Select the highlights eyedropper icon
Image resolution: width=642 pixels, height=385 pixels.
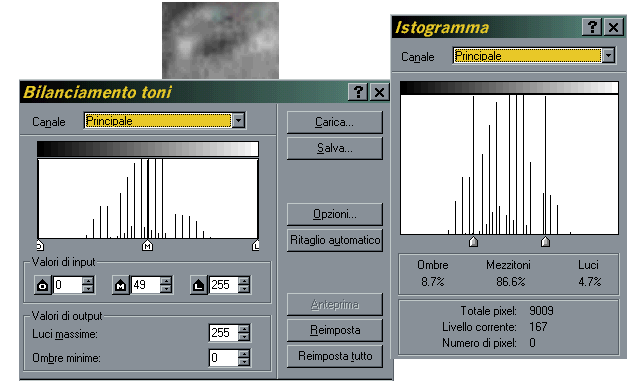[x=199, y=285]
